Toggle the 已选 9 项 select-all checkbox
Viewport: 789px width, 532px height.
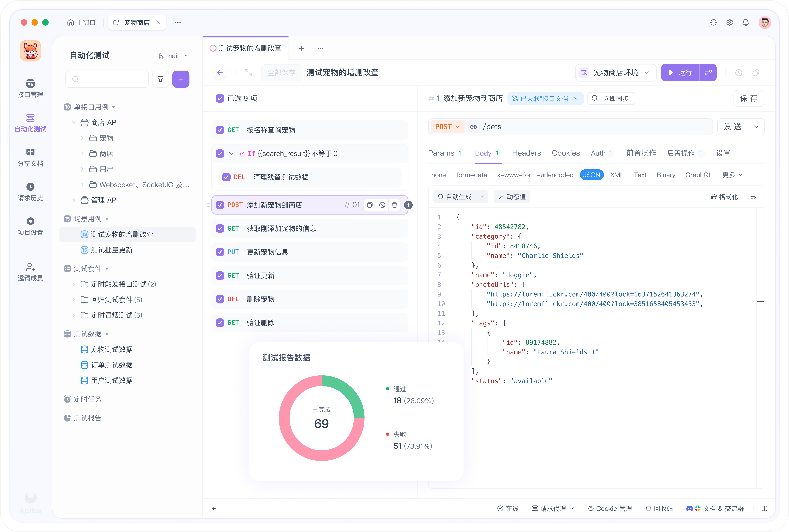[x=220, y=98]
